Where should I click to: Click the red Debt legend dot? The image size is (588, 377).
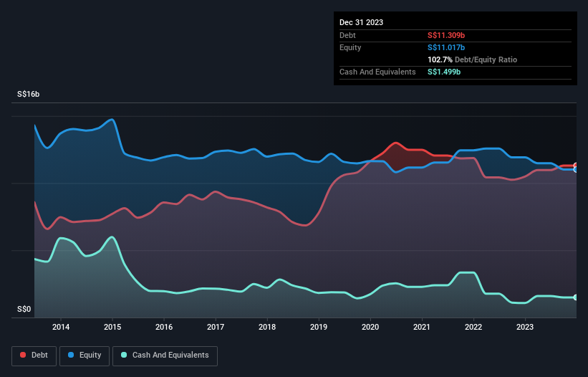[23, 355]
